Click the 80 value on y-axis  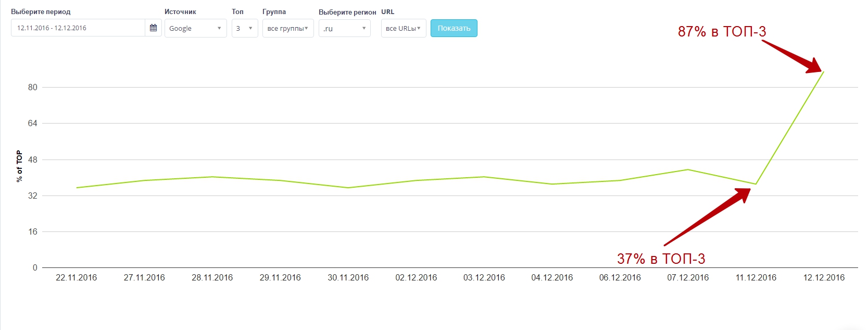click(33, 87)
